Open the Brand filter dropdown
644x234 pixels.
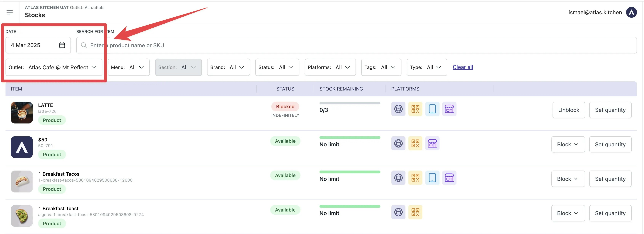[x=228, y=67]
